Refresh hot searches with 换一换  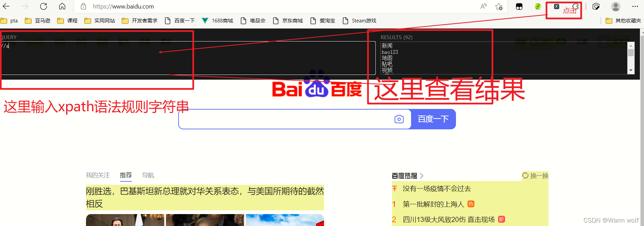pos(536,176)
